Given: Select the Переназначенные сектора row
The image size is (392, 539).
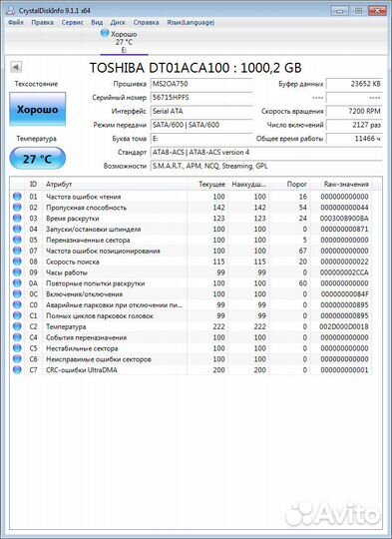Looking at the screenshot, I should (192, 240).
